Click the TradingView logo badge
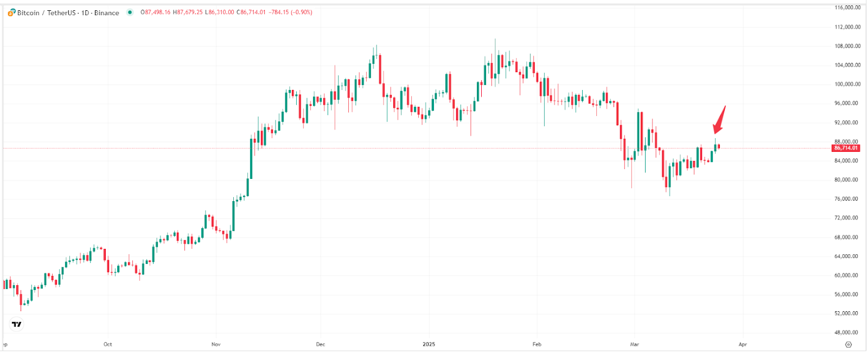 pyautogui.click(x=17, y=324)
